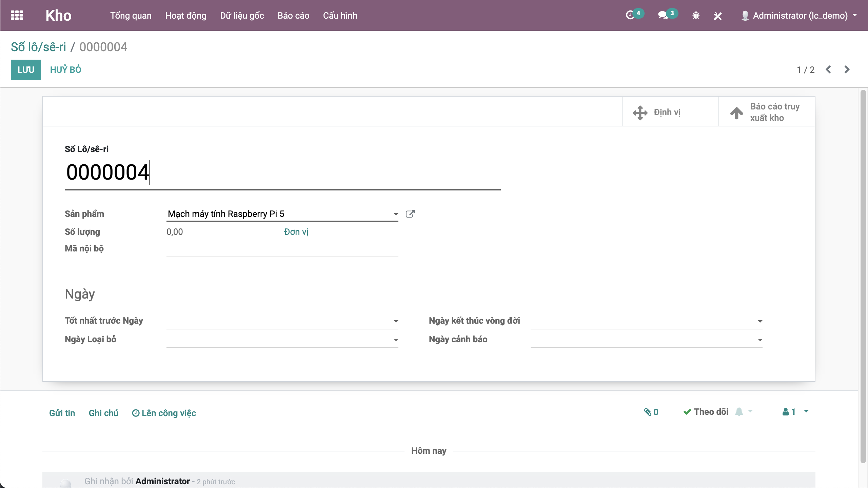Image resolution: width=868 pixels, height=488 pixels.
Task: Open the apps grid menu icon
Action: (17, 16)
